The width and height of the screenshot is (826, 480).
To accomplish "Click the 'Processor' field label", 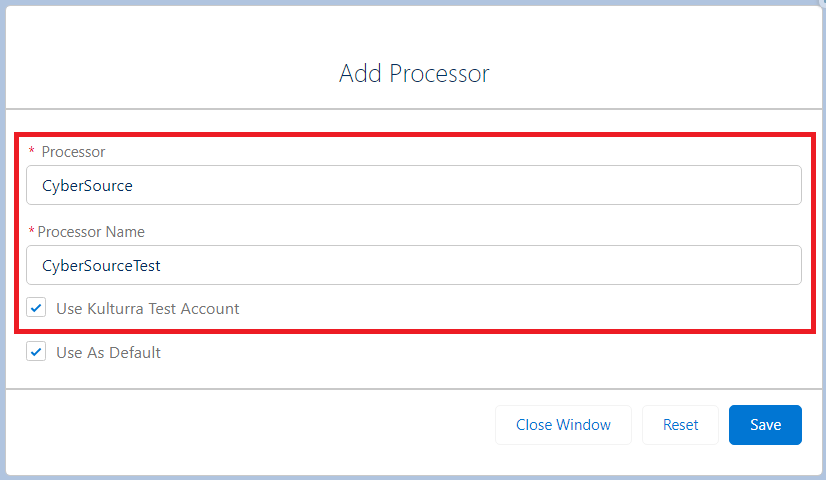I will coord(73,152).
